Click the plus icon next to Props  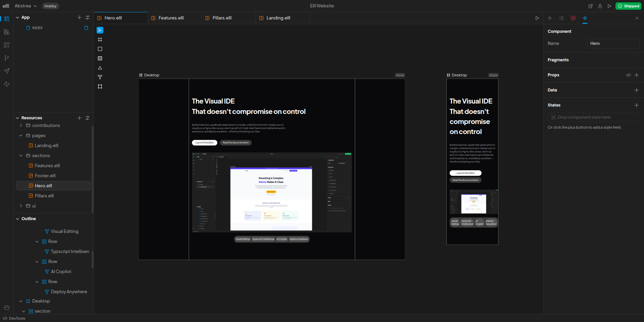(637, 75)
